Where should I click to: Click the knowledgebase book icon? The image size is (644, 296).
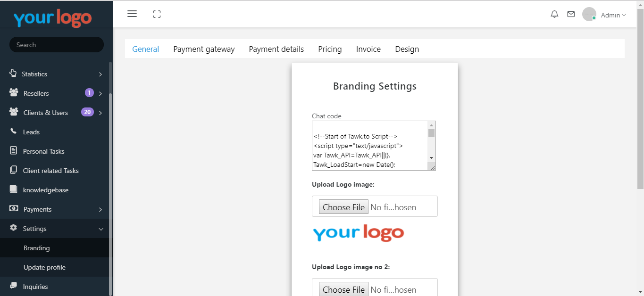point(14,189)
